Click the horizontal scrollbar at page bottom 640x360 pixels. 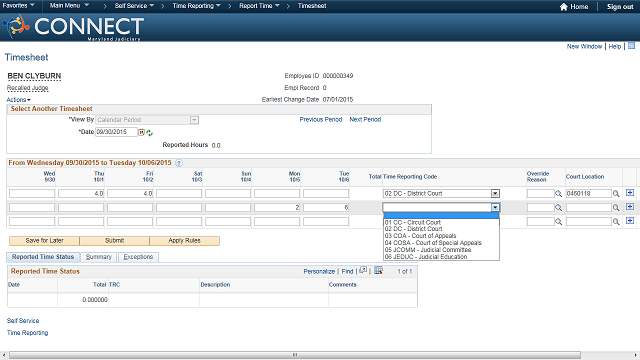pos(295,355)
